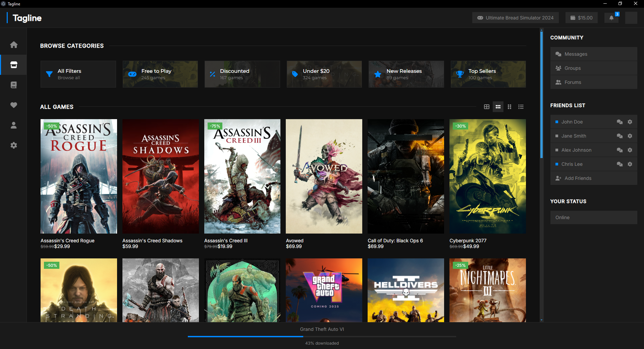This screenshot has width=644, height=349.
Task: Open the Avowed game cover
Action: (324, 176)
